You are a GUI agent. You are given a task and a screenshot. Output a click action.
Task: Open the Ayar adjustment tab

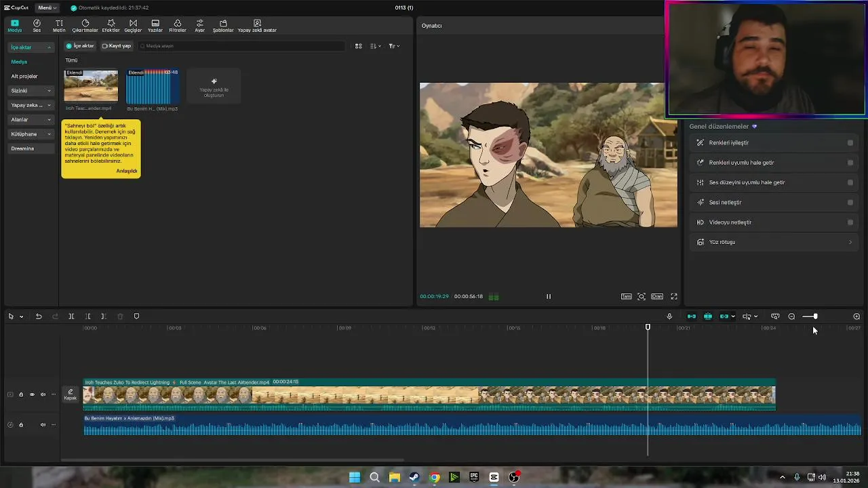tap(199, 26)
